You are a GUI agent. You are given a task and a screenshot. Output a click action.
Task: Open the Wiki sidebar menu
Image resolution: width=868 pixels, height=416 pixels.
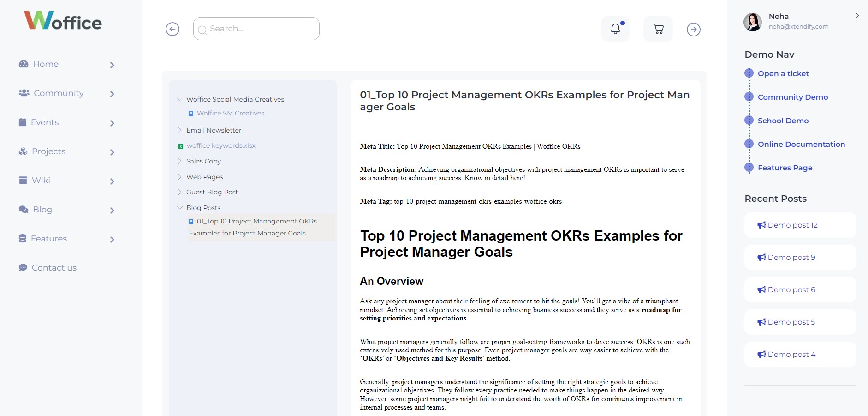pyautogui.click(x=41, y=181)
